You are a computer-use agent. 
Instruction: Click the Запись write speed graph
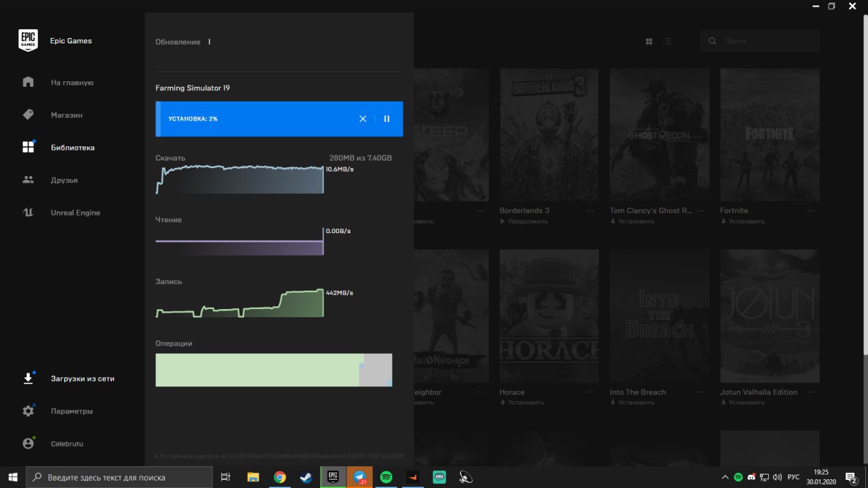pyautogui.click(x=239, y=303)
